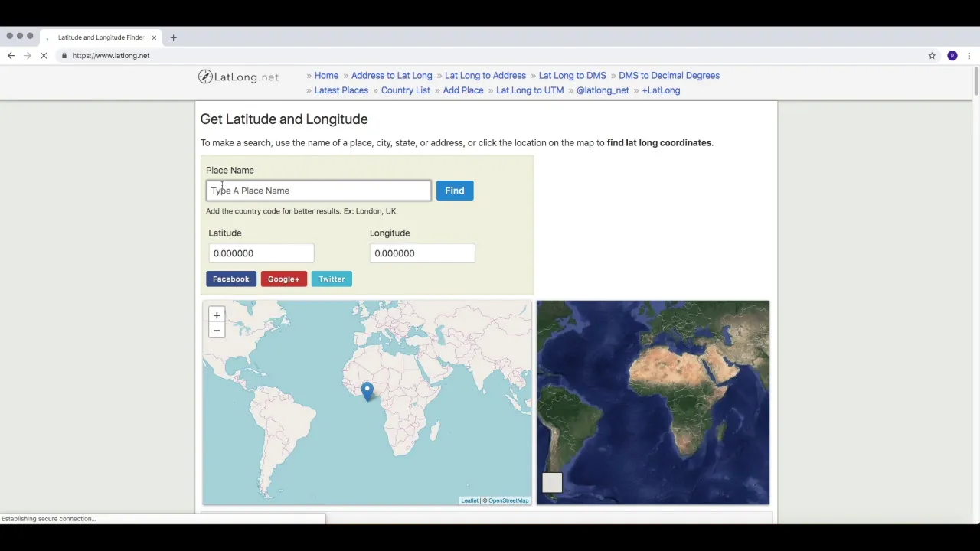Select the Latitude and Longitude Finder tab
The width and height of the screenshot is (980, 551).
(100, 37)
